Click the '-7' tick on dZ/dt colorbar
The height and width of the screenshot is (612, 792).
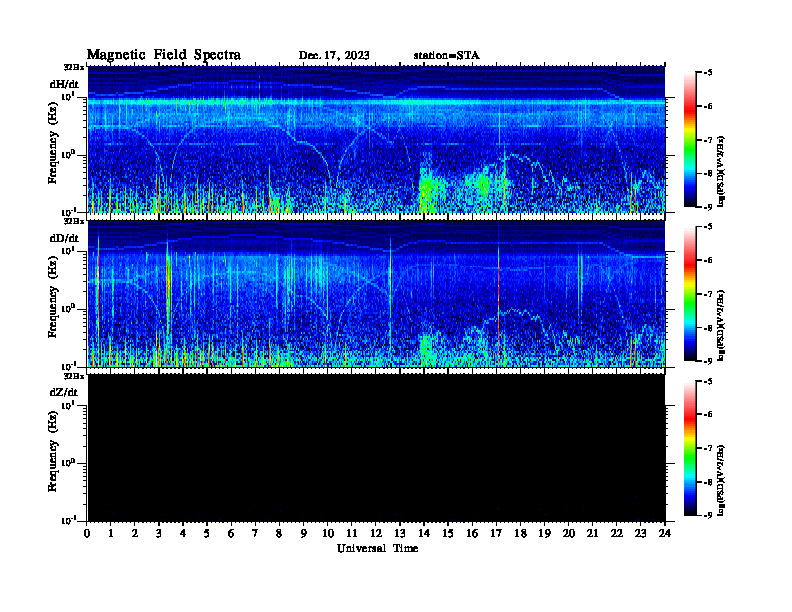(x=708, y=448)
